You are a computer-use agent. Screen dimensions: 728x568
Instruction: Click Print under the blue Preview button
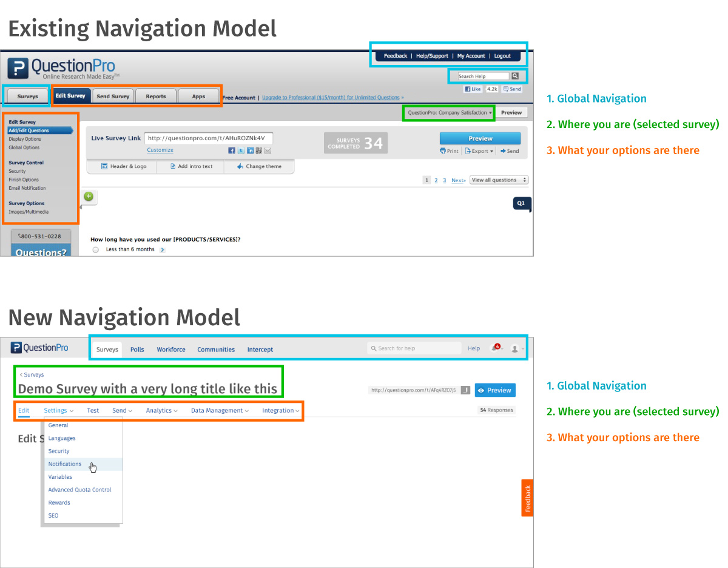tap(450, 151)
